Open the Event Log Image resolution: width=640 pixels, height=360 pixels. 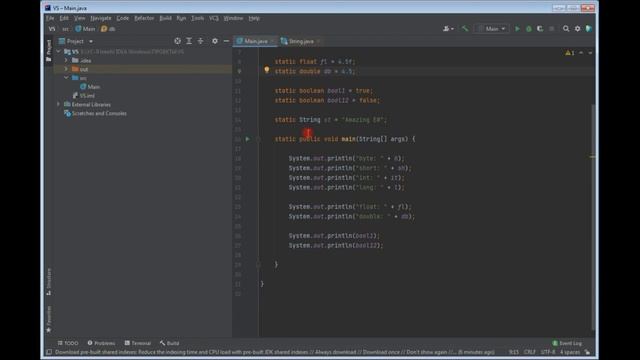coord(567,343)
